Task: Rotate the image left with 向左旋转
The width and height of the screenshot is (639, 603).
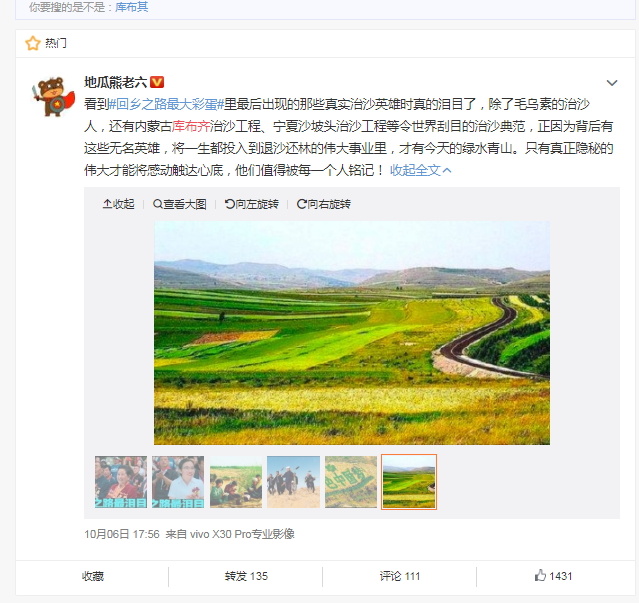Action: tap(251, 204)
